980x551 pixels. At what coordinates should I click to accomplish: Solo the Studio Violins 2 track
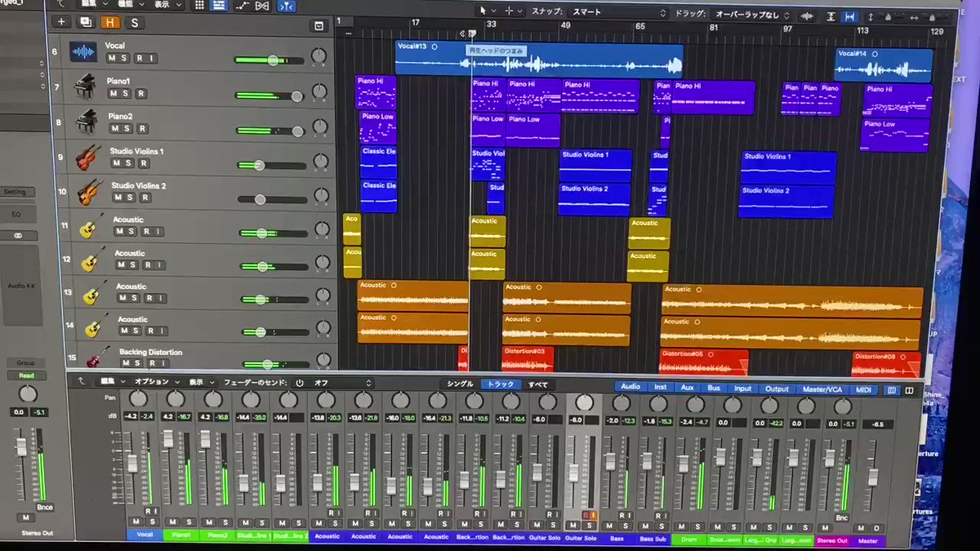(x=131, y=198)
